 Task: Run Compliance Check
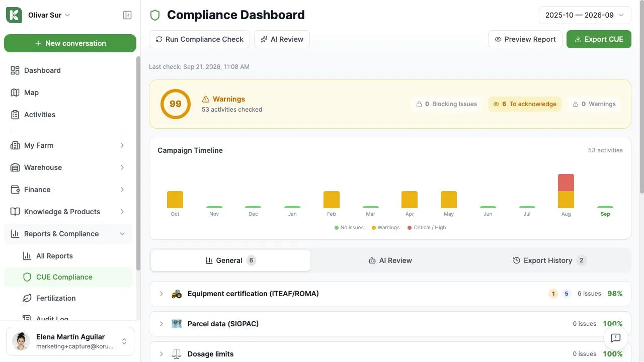point(199,39)
